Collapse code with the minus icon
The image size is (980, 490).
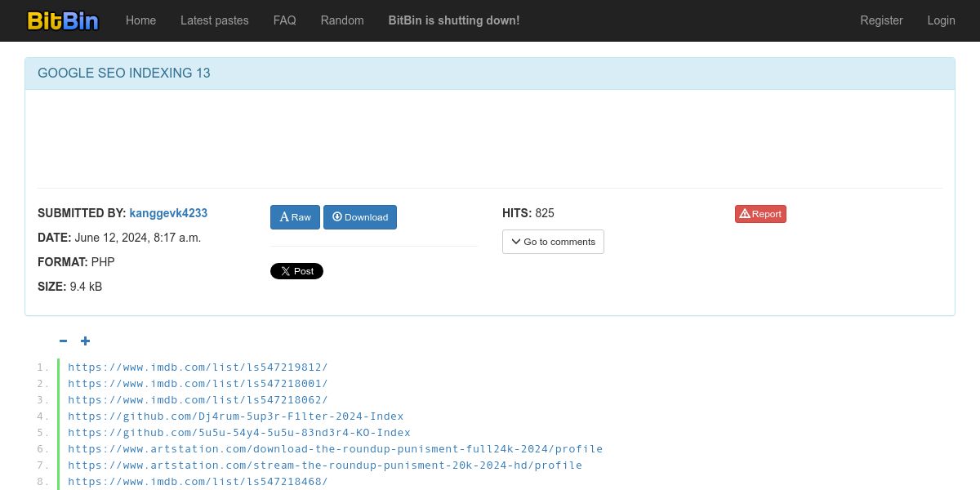[64, 341]
